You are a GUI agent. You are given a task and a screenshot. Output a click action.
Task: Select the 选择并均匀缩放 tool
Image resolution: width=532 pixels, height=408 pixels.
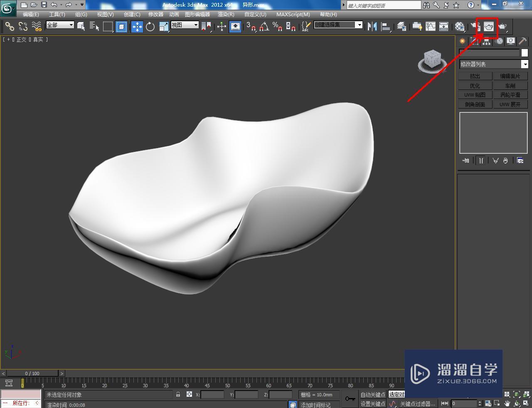(x=163, y=26)
